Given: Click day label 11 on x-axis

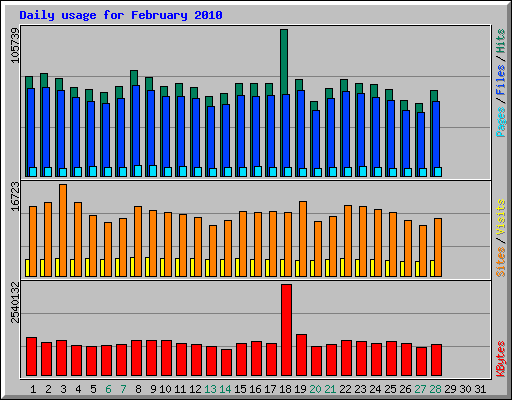Looking at the screenshot, I should pos(180,389).
